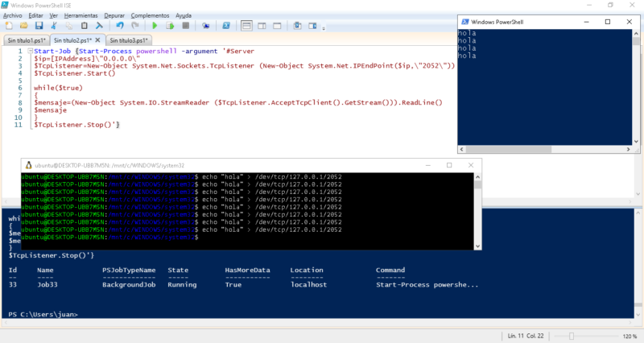644x343 pixels.
Task: Click the Undo arrow icon
Action: [120, 26]
